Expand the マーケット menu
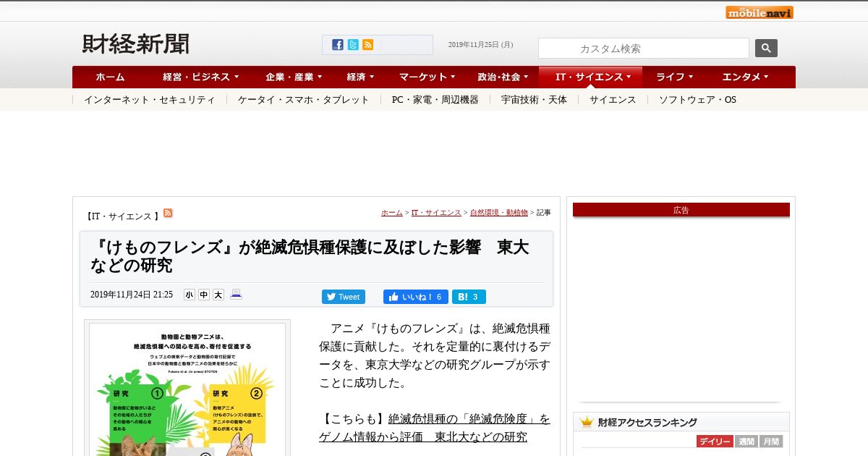 (x=427, y=77)
